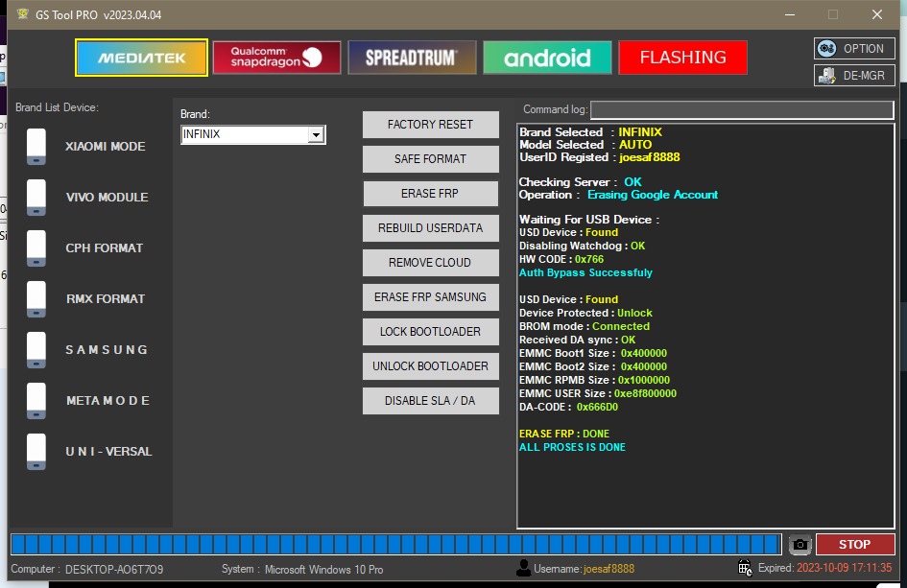Click REBUILD USERDATA button
Viewport: 907px width, 588px height.
point(430,227)
